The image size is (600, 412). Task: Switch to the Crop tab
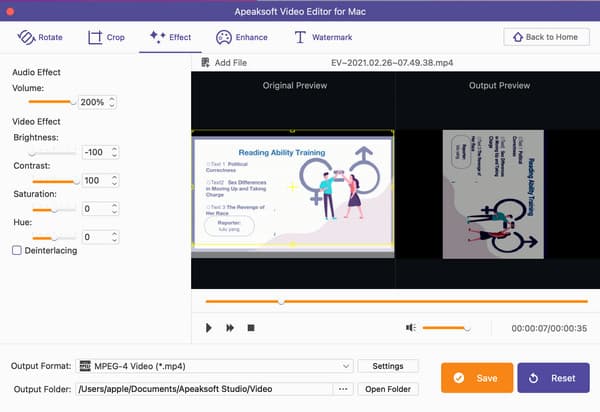point(106,37)
